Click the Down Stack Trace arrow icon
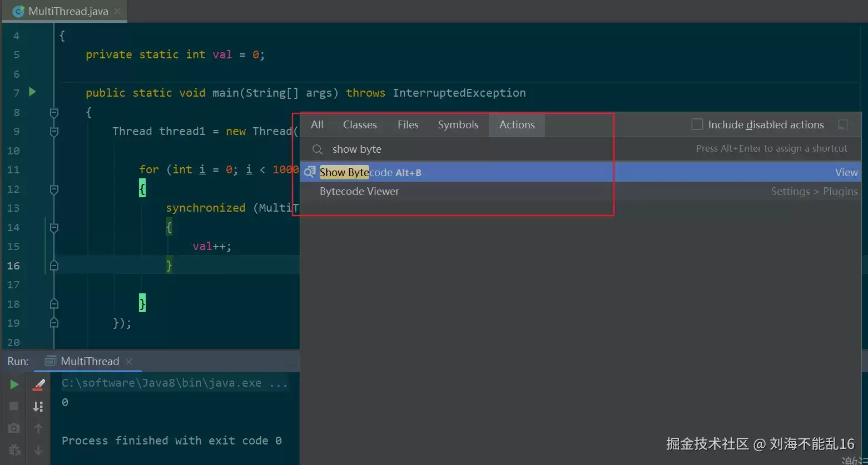 click(38, 449)
